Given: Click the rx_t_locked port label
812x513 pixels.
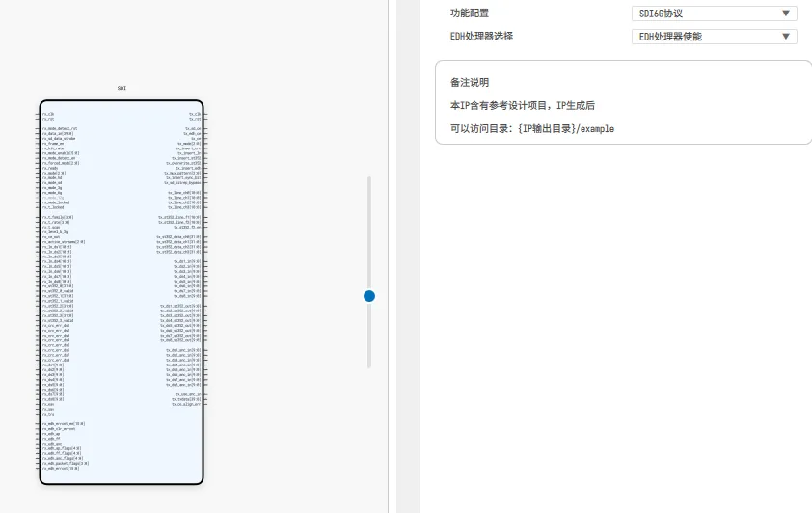Looking at the screenshot, I should (53, 207).
